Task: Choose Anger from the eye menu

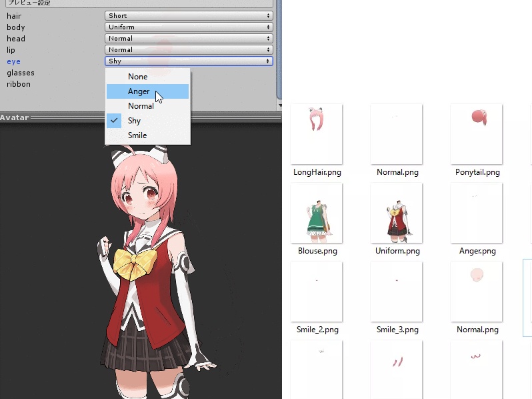Action: point(147,91)
